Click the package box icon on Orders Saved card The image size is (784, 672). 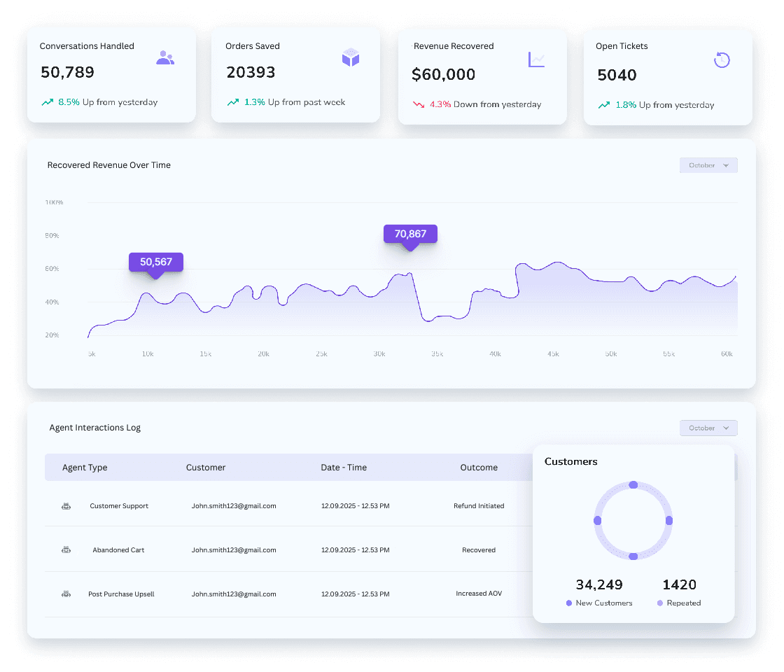tap(351, 58)
